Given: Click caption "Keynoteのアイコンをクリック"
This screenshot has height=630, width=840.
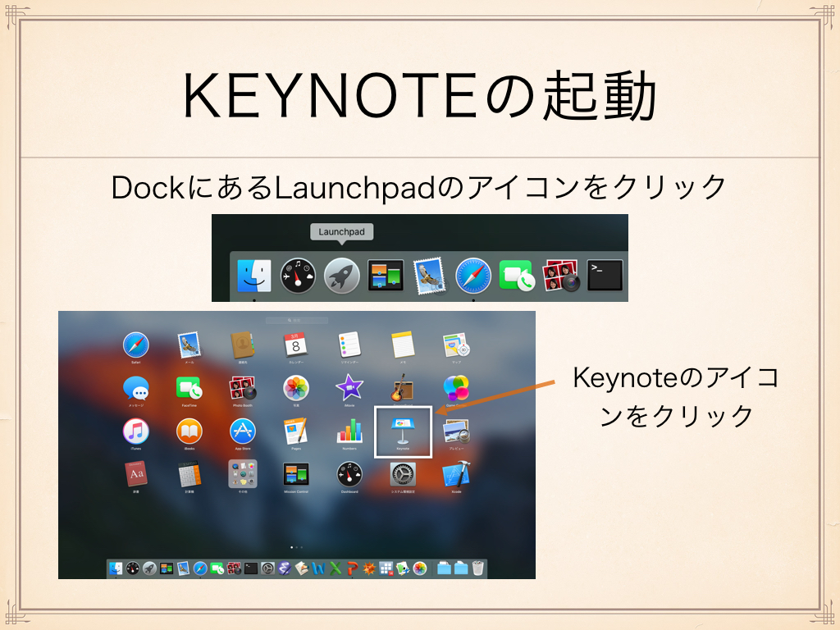Looking at the screenshot, I should coord(676,396).
